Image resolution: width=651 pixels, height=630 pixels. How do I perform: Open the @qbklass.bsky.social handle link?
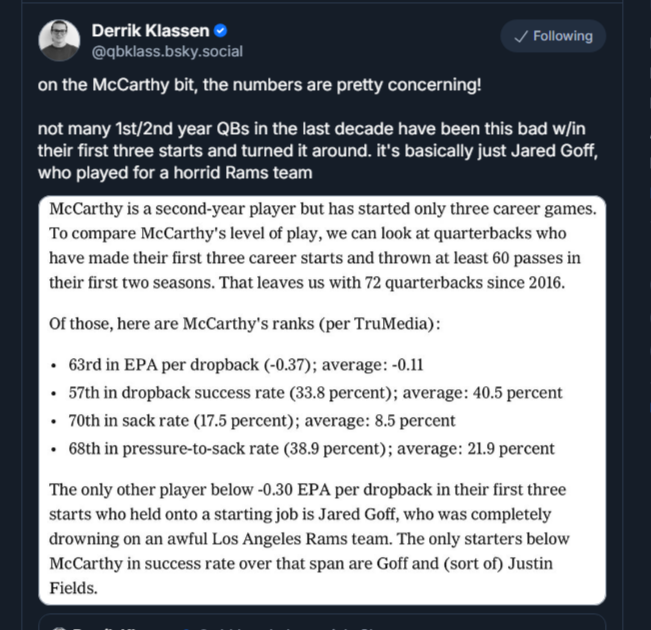coord(167,51)
